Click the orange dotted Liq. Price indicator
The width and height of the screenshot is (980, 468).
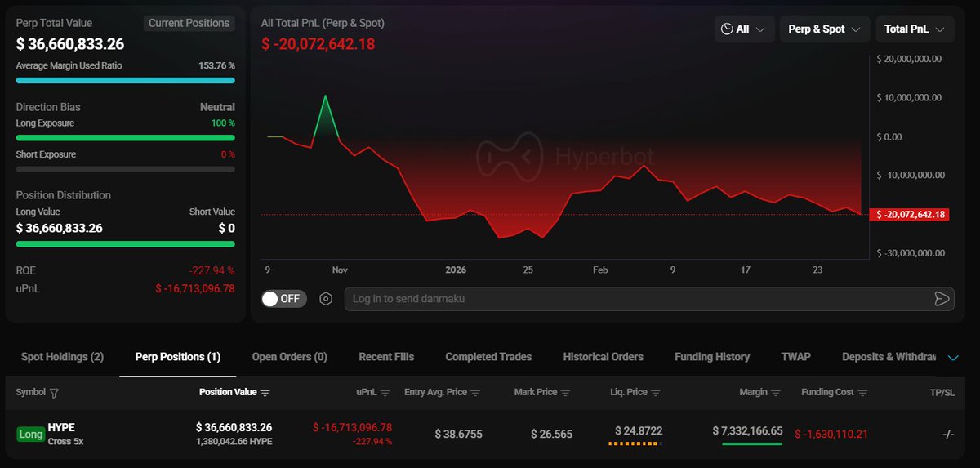tap(635, 444)
